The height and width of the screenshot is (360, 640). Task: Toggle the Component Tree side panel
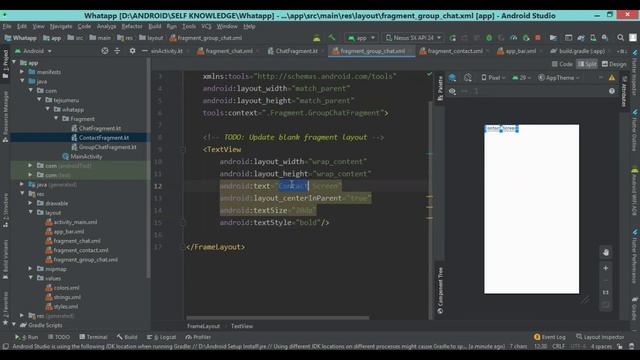440,290
